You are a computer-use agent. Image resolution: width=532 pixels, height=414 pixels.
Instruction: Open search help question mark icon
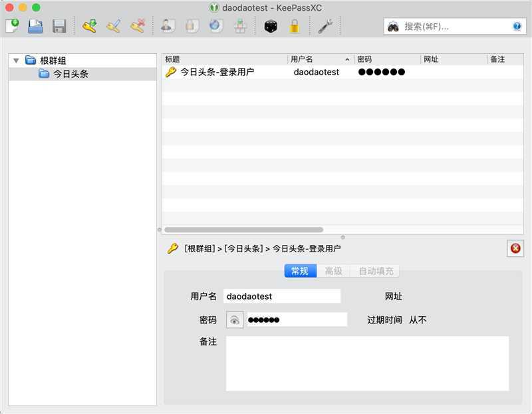pos(517,26)
